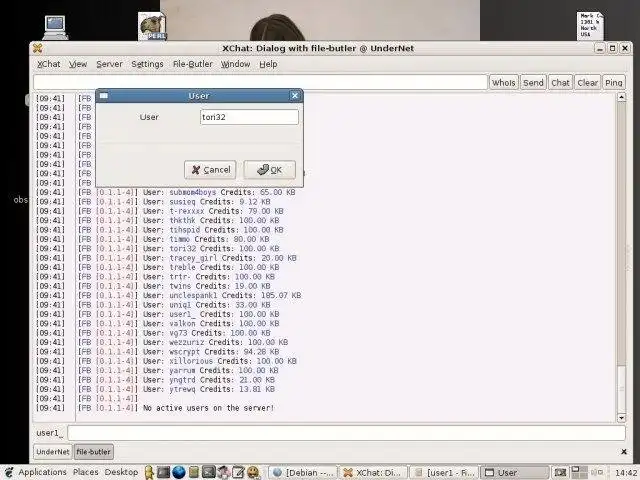The image size is (640, 480).
Task: Click the GNOME foot logo icon
Action: (x=9, y=473)
